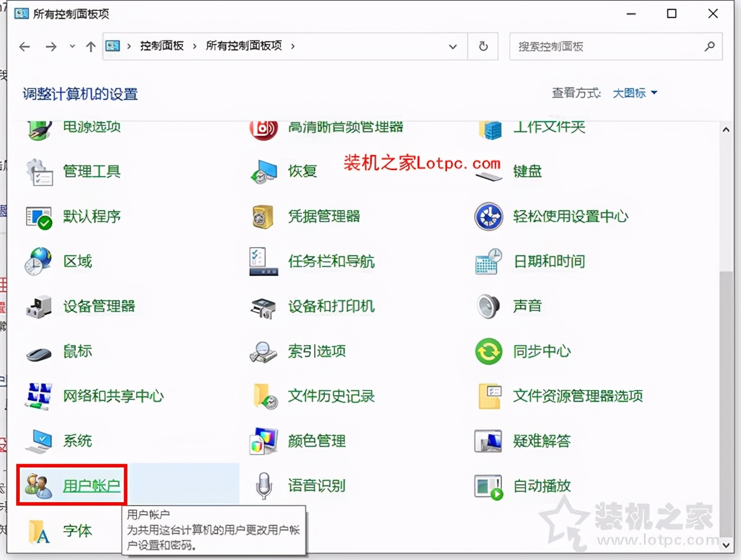Image resolution: width=741 pixels, height=560 pixels.
Task: Open 颜色管理 (Color Management)
Action: pyautogui.click(x=317, y=440)
